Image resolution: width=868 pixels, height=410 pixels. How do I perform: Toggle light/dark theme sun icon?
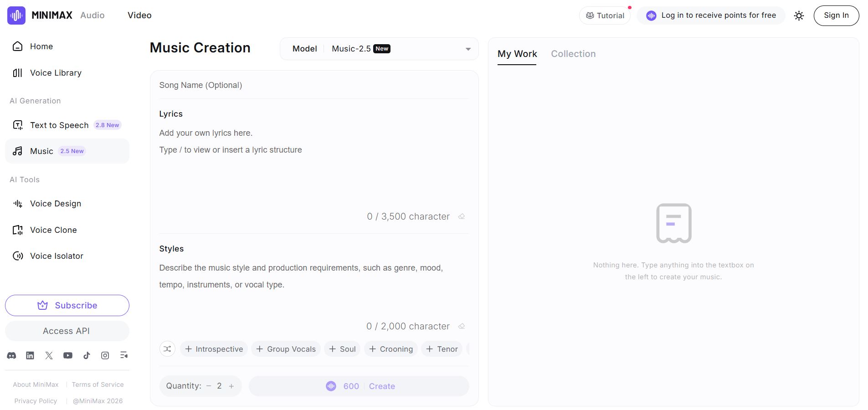point(799,15)
